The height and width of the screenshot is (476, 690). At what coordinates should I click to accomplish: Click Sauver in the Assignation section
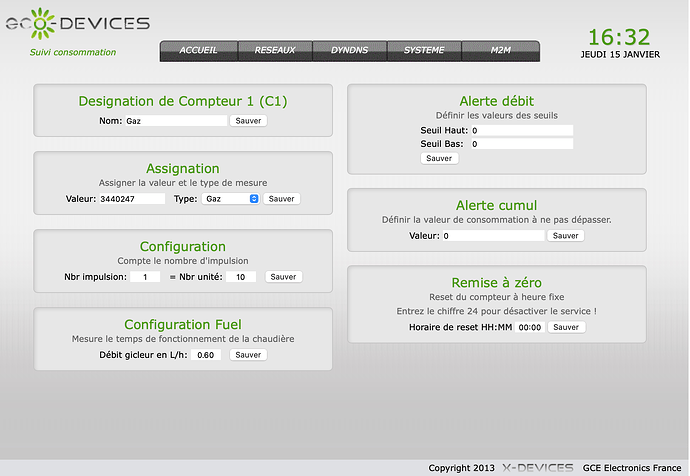[282, 199]
